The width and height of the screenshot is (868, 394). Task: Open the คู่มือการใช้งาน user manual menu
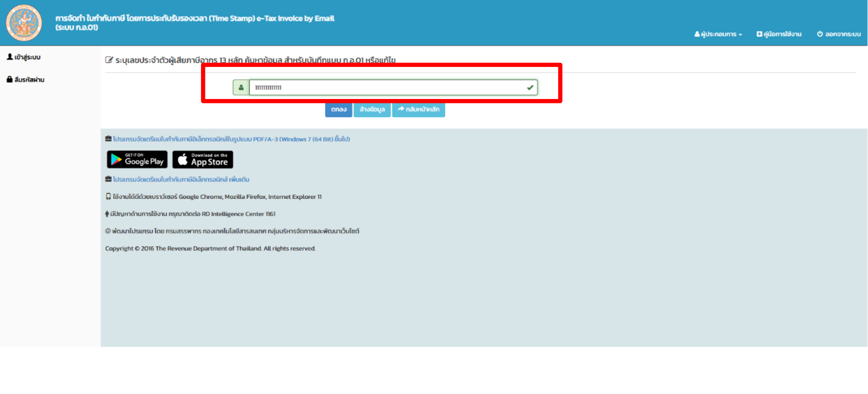779,34
